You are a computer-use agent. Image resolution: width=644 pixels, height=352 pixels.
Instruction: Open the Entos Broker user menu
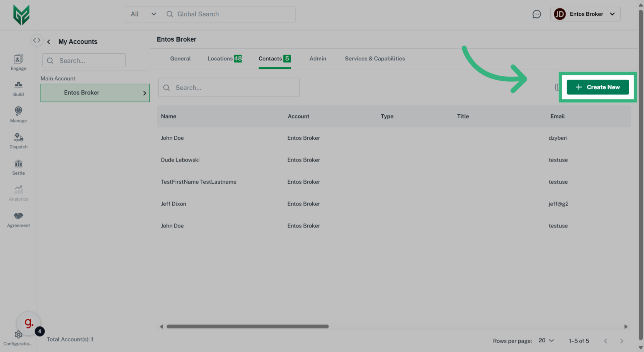[585, 14]
